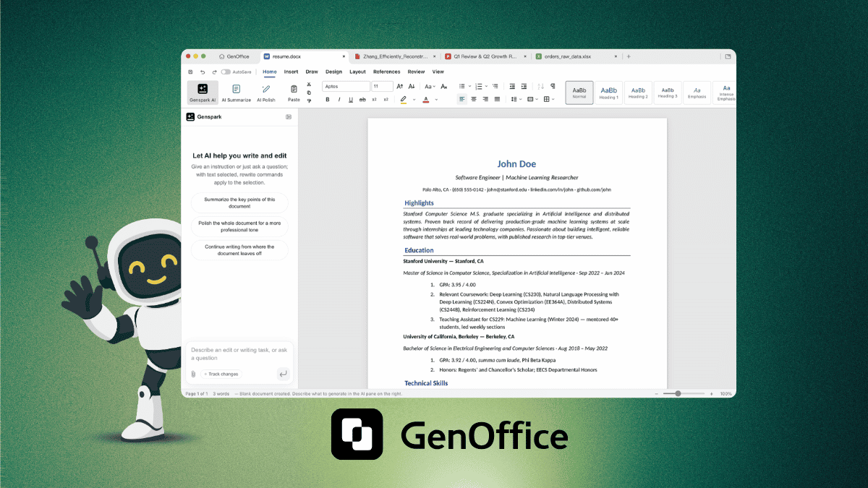
Task: Run AI Summarize from the ribbon
Action: coord(237,93)
